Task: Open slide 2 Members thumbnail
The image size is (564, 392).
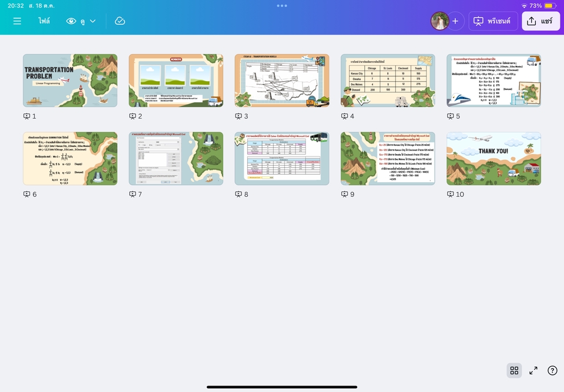Action: [176, 81]
